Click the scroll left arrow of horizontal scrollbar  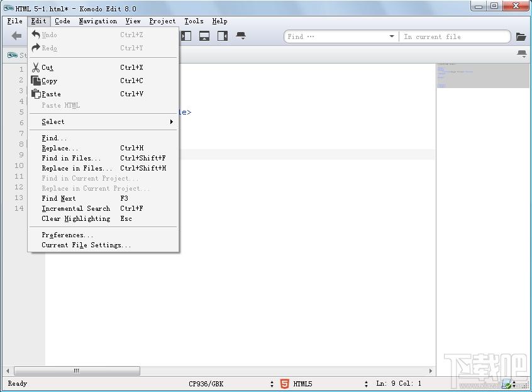point(8,371)
